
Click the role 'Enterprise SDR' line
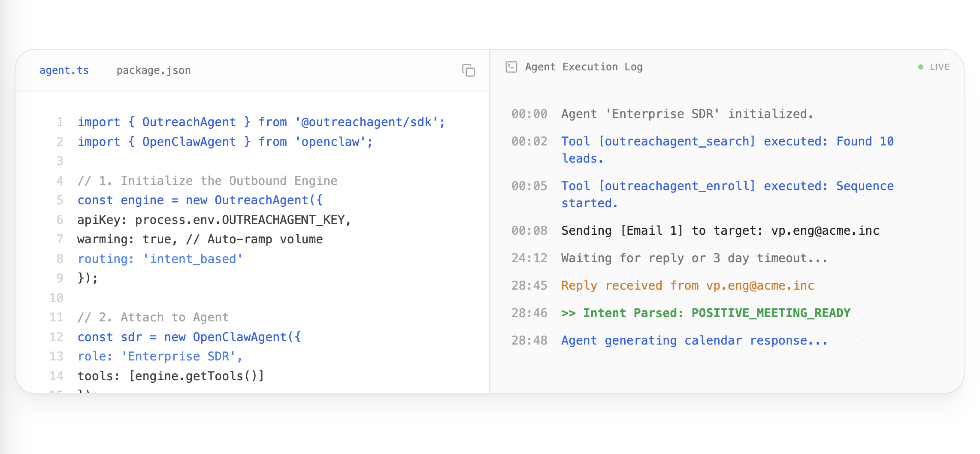coord(160,356)
